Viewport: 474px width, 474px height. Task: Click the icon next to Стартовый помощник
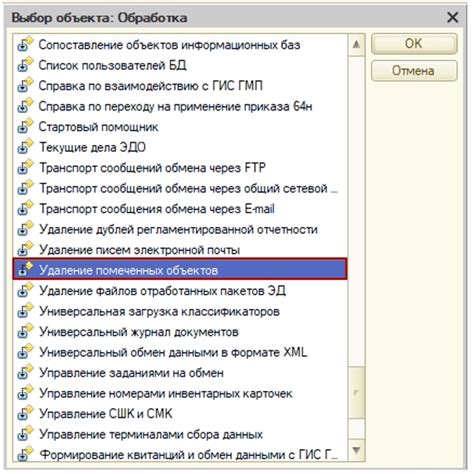tap(25, 126)
